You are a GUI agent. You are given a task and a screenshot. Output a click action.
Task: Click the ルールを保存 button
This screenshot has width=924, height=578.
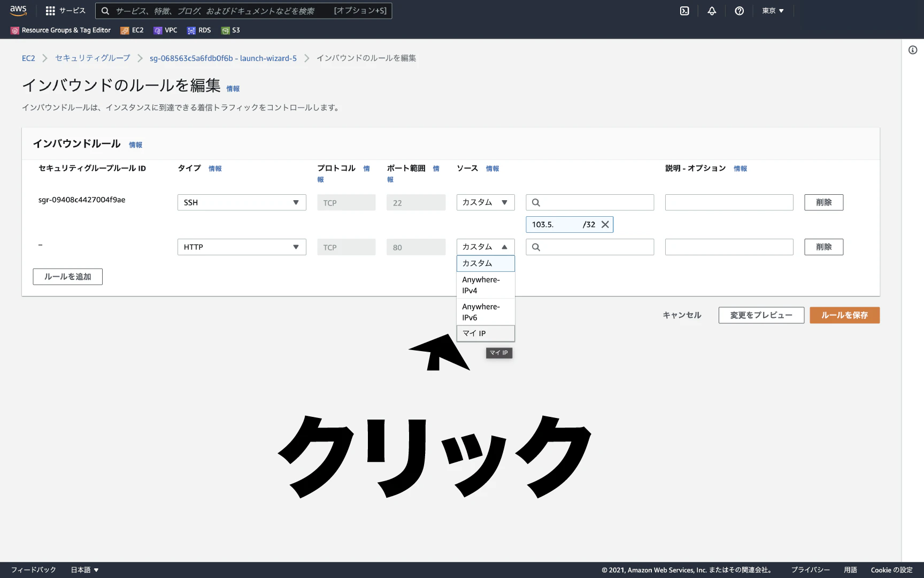[844, 315]
